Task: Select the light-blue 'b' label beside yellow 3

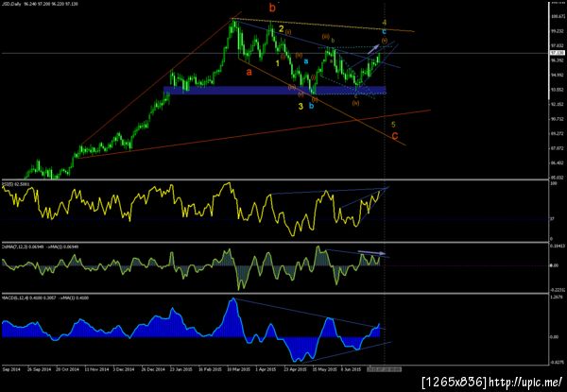Action: [x=311, y=106]
